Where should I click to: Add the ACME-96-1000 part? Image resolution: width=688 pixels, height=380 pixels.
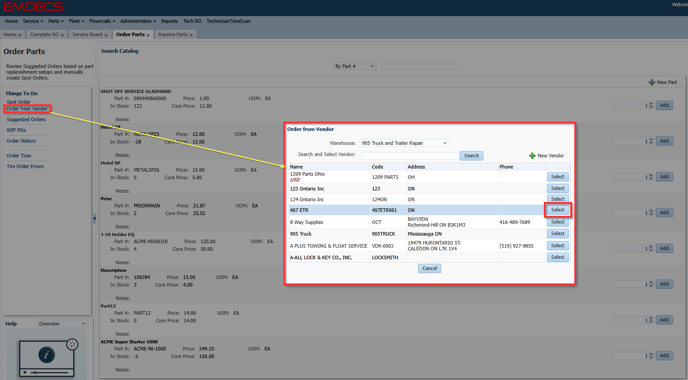pos(664,355)
